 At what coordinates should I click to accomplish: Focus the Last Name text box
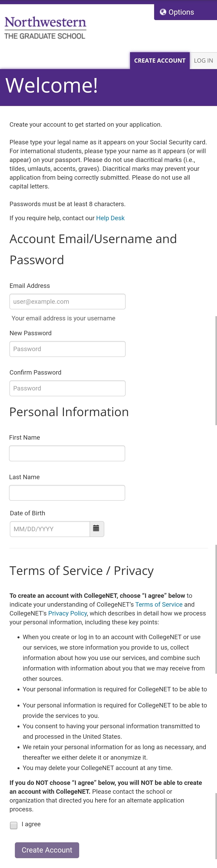[67, 493]
